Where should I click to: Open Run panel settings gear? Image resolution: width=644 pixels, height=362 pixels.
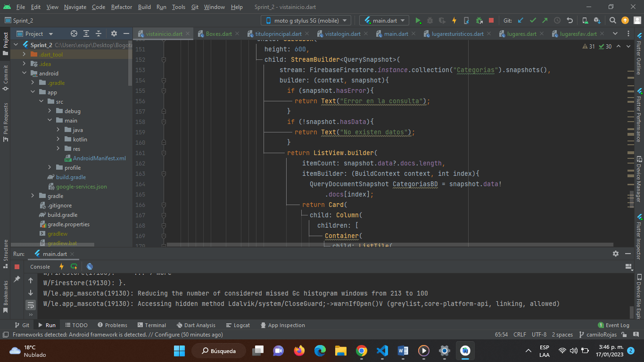(615, 254)
